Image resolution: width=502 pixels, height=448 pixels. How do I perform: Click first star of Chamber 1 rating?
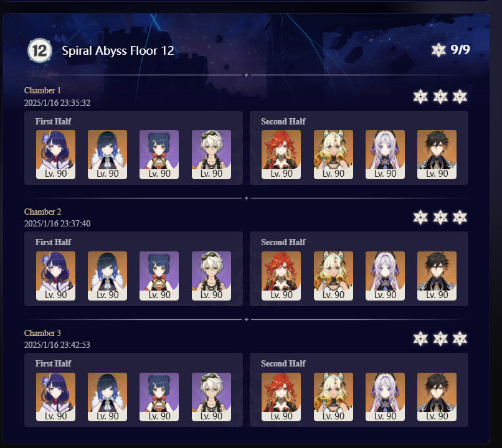click(x=420, y=96)
